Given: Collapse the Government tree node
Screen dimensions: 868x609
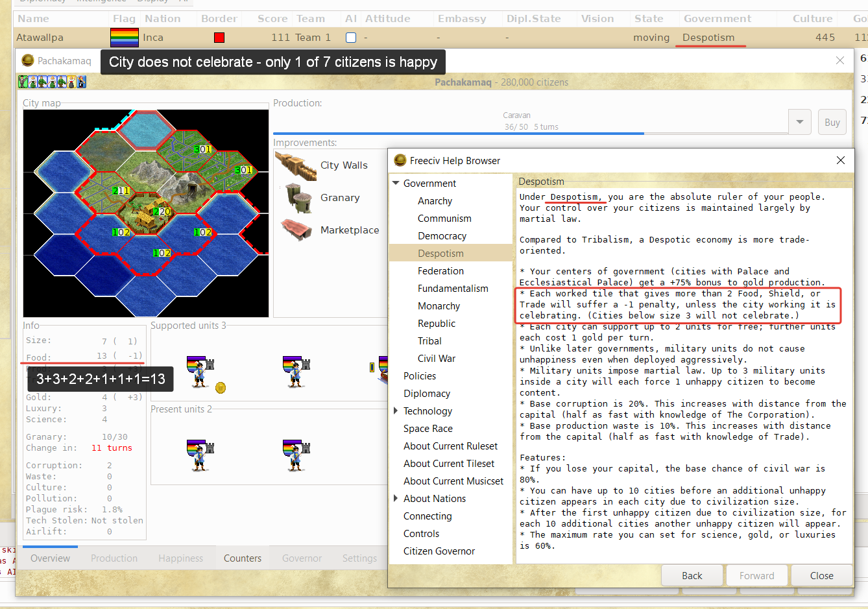Looking at the screenshot, I should point(396,184).
